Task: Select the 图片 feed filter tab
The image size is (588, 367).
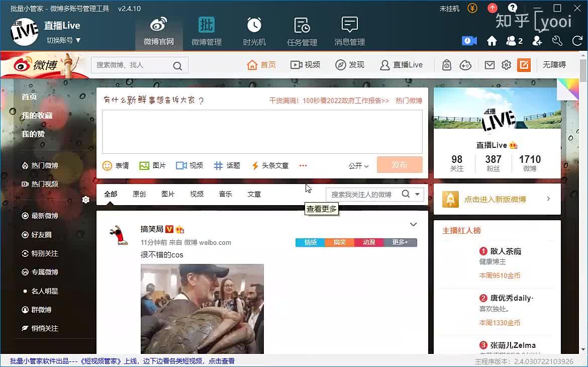Action: click(168, 194)
